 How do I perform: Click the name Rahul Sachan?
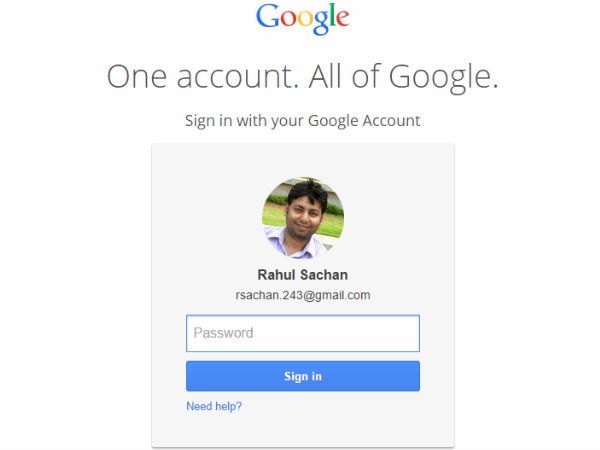pyautogui.click(x=303, y=275)
